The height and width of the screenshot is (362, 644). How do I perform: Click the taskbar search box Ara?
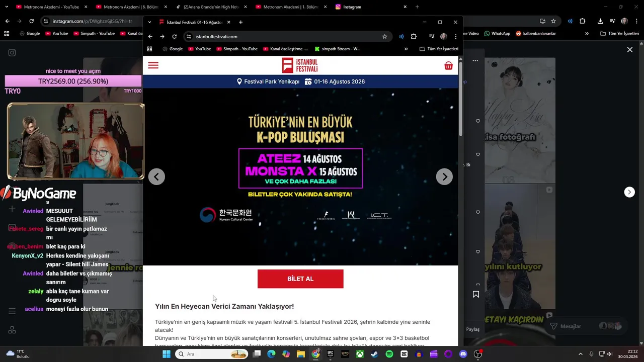pyautogui.click(x=211, y=354)
